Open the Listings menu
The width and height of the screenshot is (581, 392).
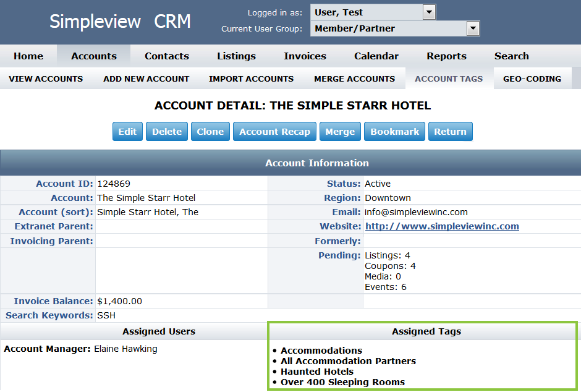tap(236, 56)
